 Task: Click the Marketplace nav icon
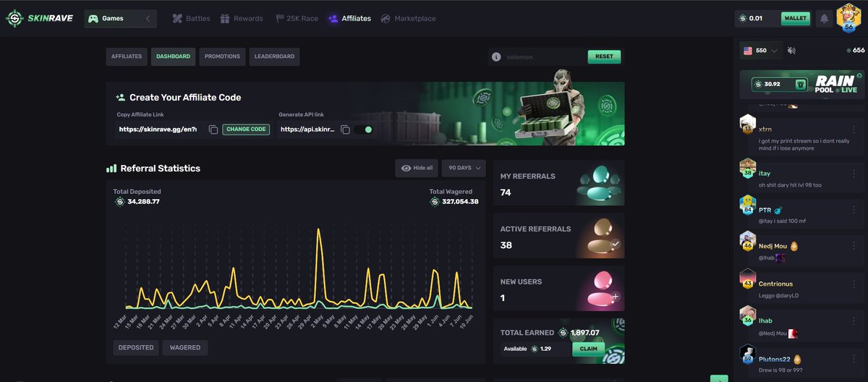(x=386, y=19)
